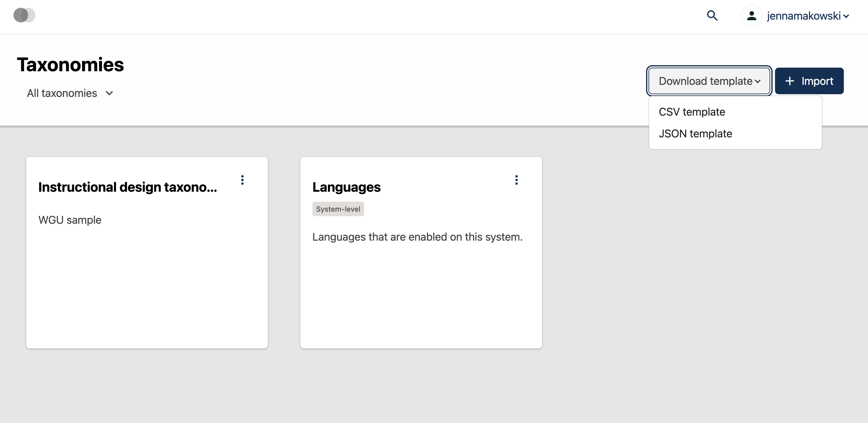Open the All taxonomies filter dropdown
868x423 pixels.
click(70, 93)
